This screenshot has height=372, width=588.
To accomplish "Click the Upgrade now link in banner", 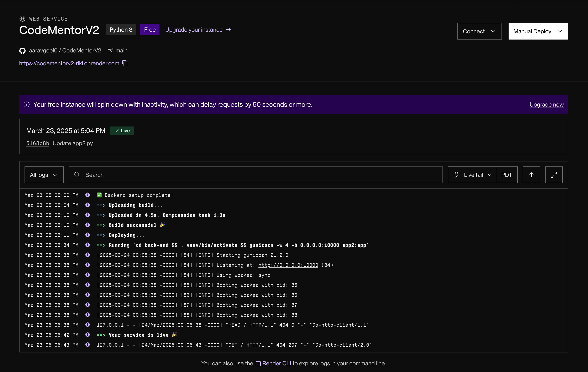I will [546, 105].
